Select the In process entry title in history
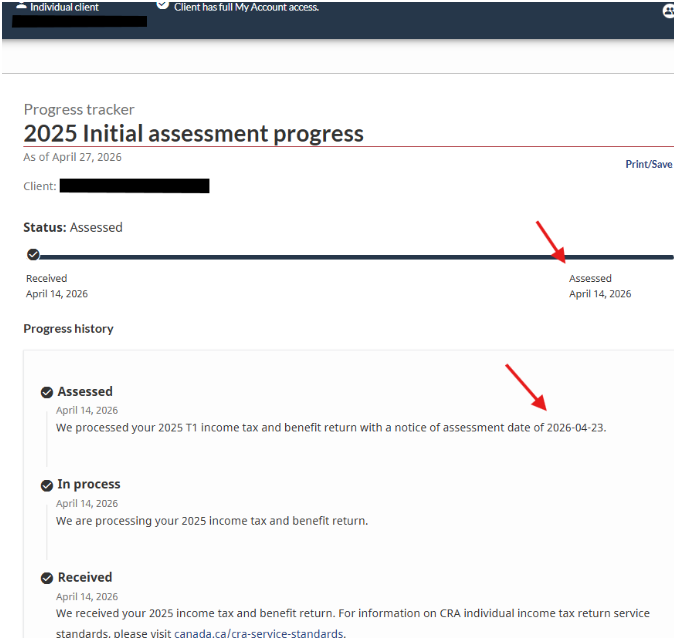Image resolution: width=676 pixels, height=640 pixels. [x=88, y=484]
